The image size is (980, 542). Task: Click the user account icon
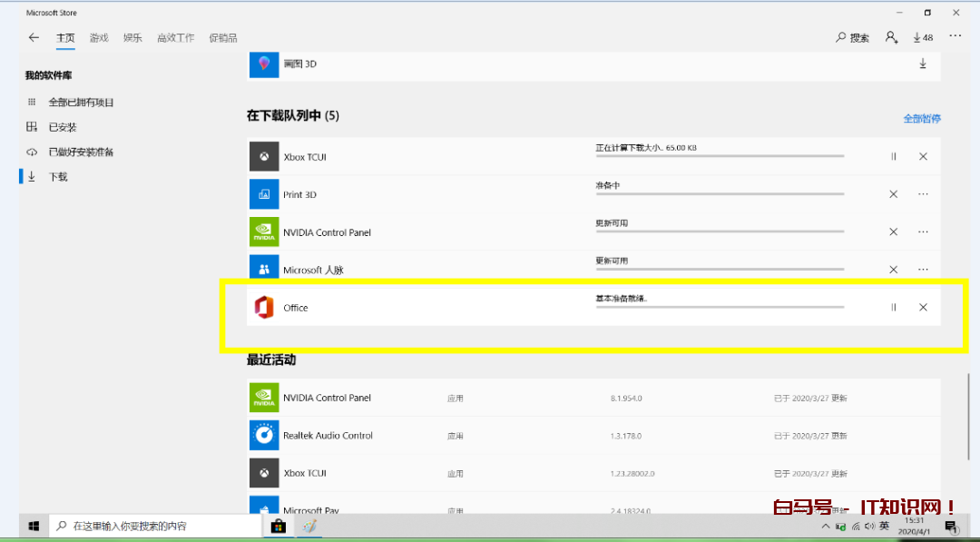pos(891,37)
